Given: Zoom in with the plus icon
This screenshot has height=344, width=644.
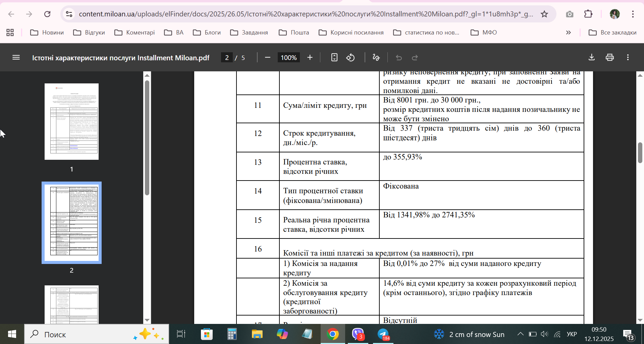Looking at the screenshot, I should pyautogui.click(x=310, y=58).
